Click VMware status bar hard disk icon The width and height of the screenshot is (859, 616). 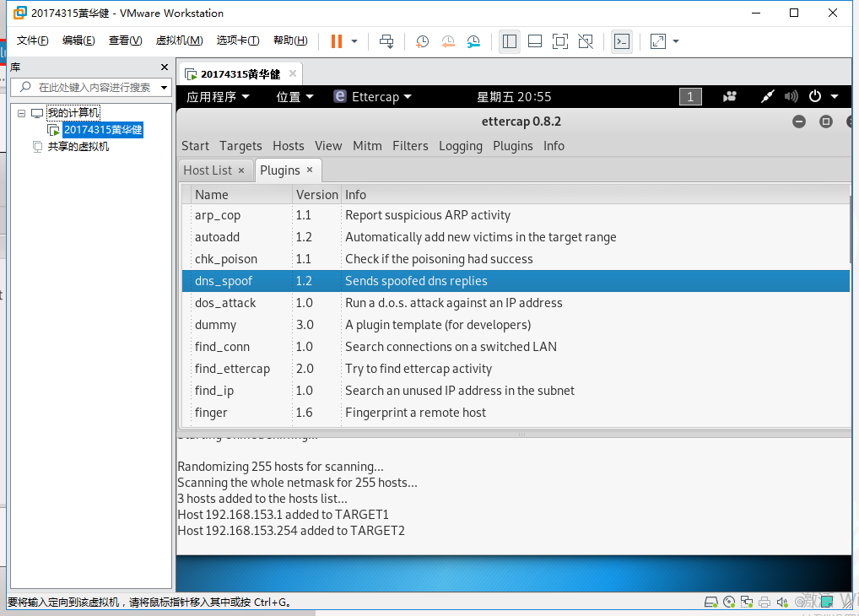pos(711,602)
